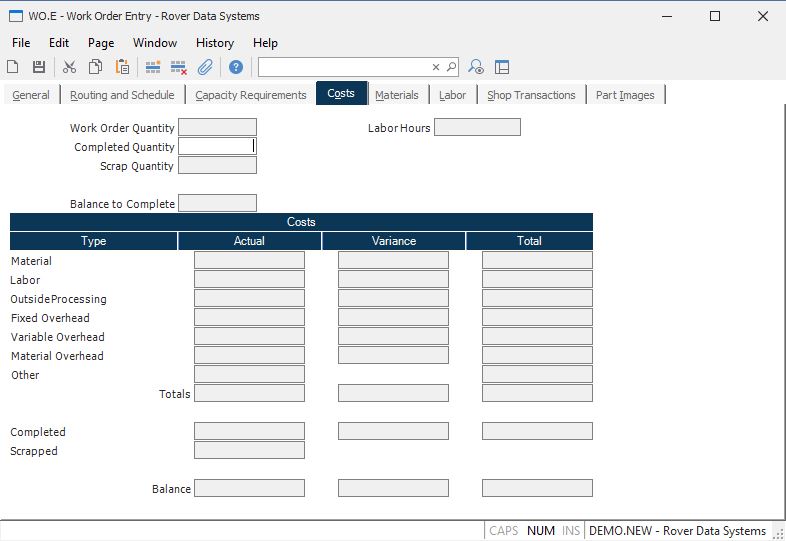Screen dimensions: 786x541
Task: Switch to the Materials tab
Action: 397,95
